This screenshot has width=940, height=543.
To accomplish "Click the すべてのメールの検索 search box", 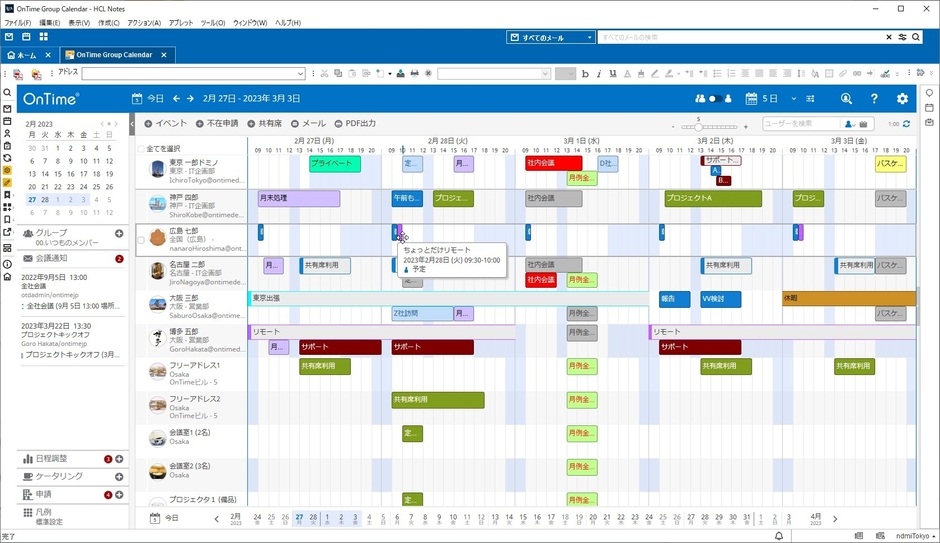I will (x=742, y=37).
